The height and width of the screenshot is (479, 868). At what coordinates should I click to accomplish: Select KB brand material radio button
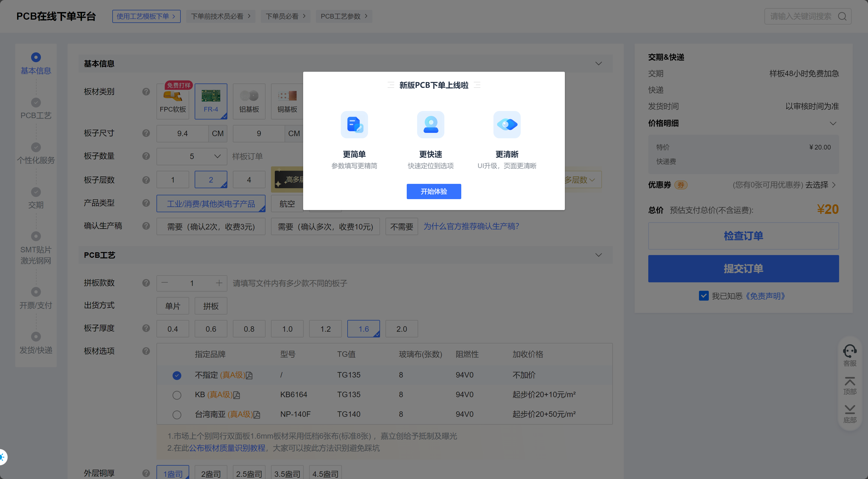pyautogui.click(x=177, y=395)
